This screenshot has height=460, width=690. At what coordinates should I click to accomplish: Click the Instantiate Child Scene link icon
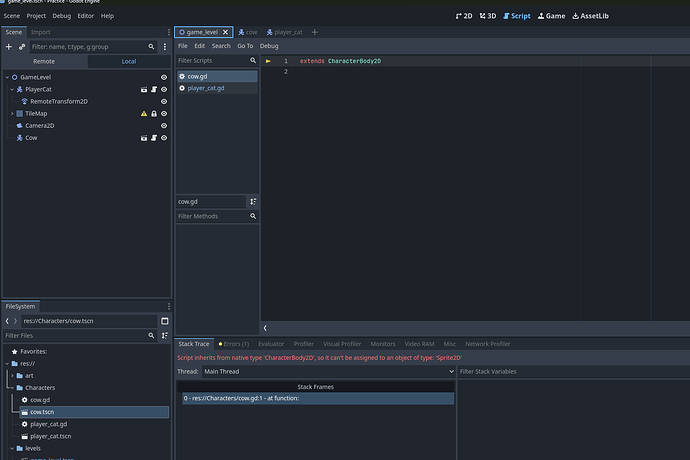pyautogui.click(x=22, y=47)
